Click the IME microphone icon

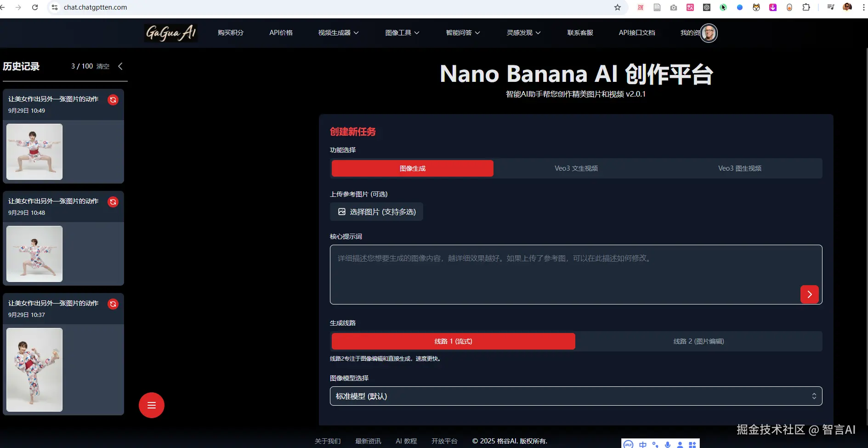pyautogui.click(x=668, y=444)
